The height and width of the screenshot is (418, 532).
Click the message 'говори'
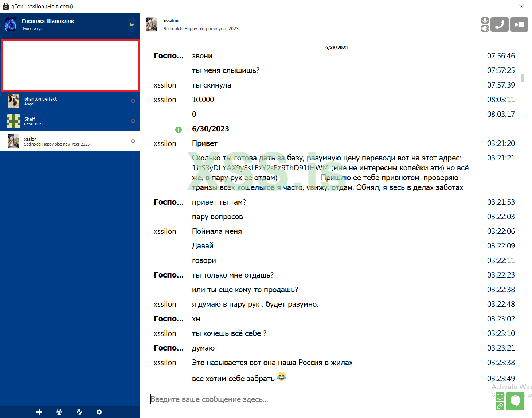coord(204,261)
